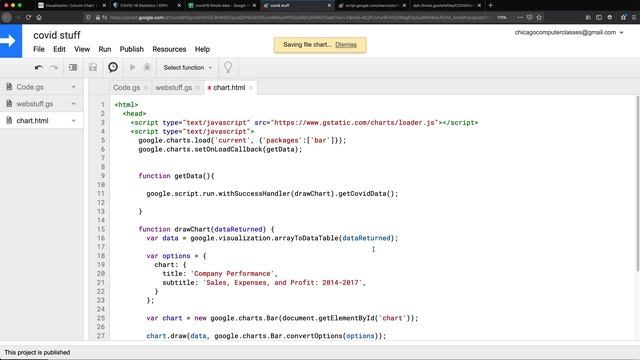The width and height of the screenshot is (640, 360).
Task: Click the browser URL address bar
Action: click(298, 18)
